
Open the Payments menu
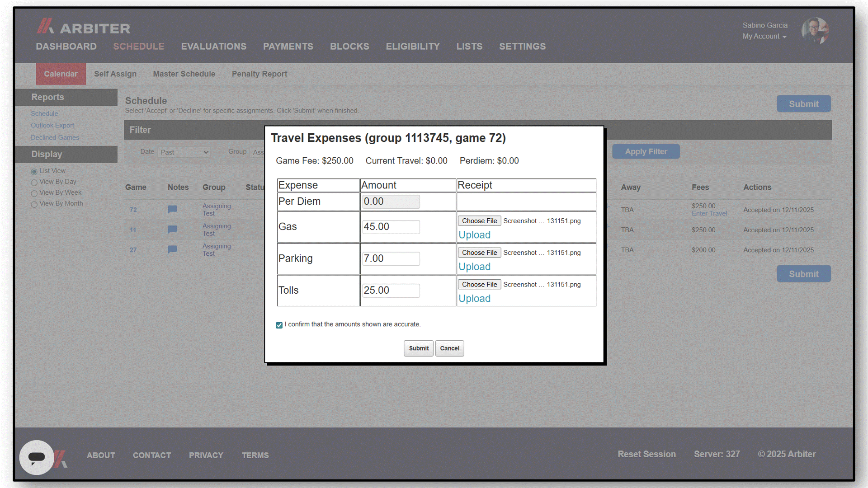point(288,47)
